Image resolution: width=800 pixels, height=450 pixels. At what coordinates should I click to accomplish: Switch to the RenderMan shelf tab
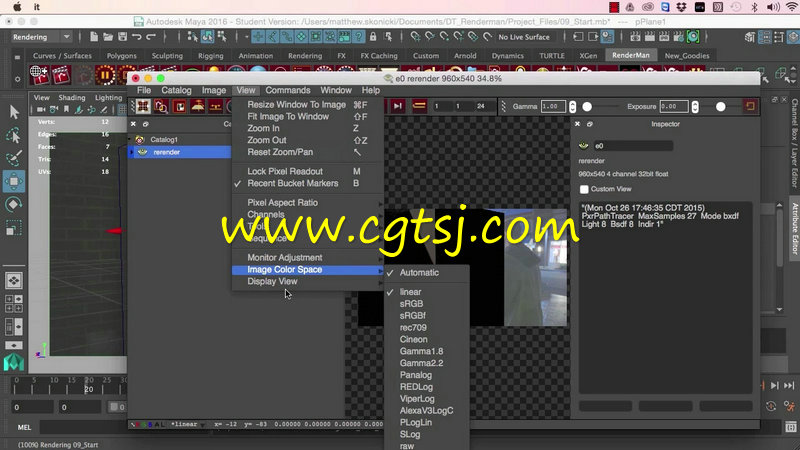tap(631, 55)
